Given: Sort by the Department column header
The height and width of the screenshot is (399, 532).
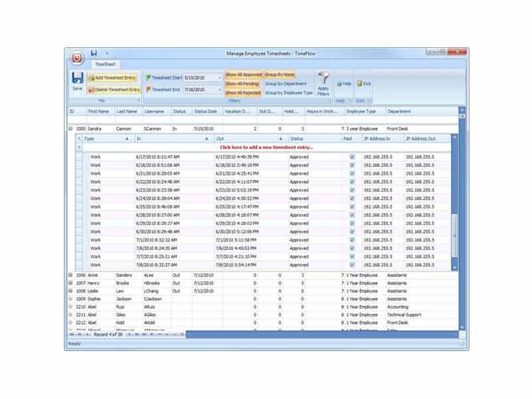Looking at the screenshot, I should click(422, 111).
